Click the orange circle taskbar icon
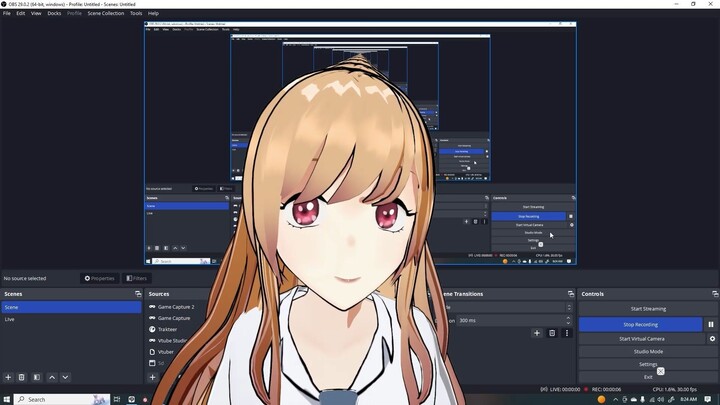720x405 pixels. [601, 399]
